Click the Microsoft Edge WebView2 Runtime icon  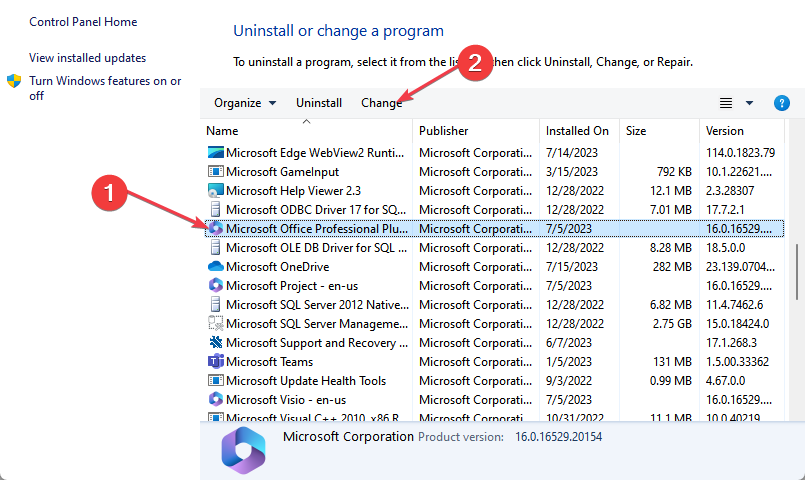click(x=216, y=152)
